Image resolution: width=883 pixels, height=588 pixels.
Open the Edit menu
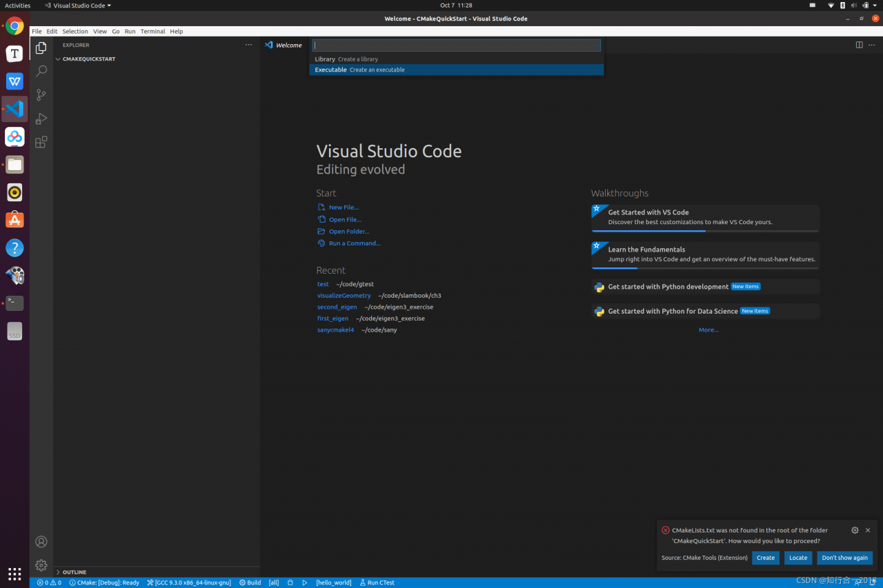52,31
